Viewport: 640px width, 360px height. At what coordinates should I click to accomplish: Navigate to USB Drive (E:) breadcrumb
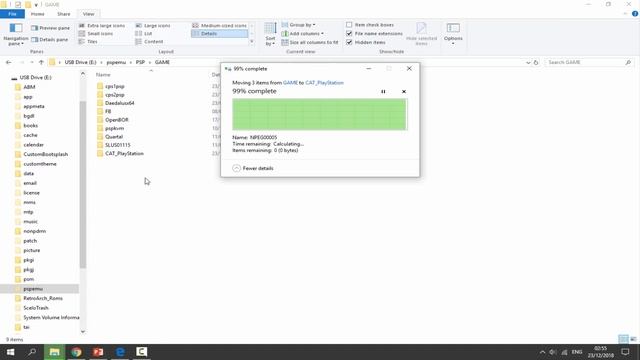point(80,62)
